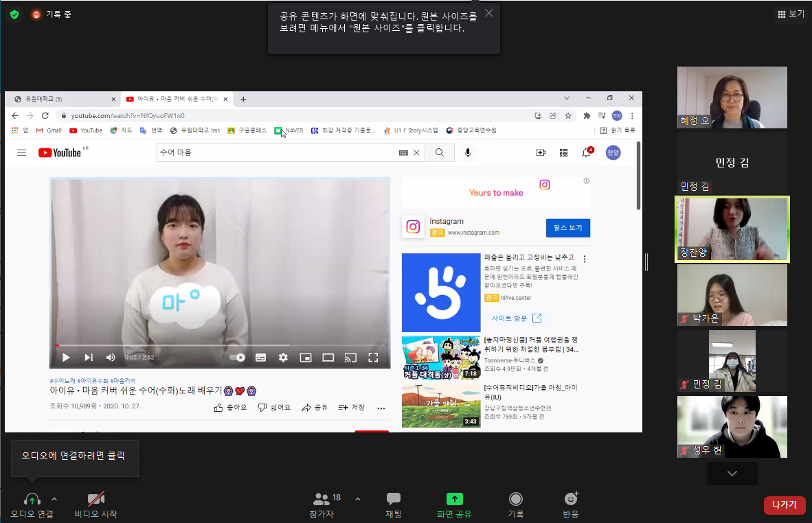Click the YouTube voice search microphone

[x=468, y=152]
